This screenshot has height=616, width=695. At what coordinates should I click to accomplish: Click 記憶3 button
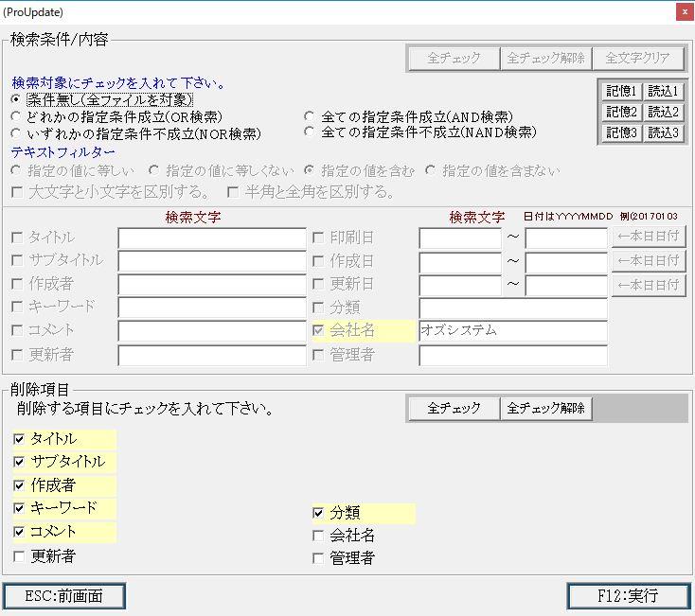pyautogui.click(x=621, y=132)
